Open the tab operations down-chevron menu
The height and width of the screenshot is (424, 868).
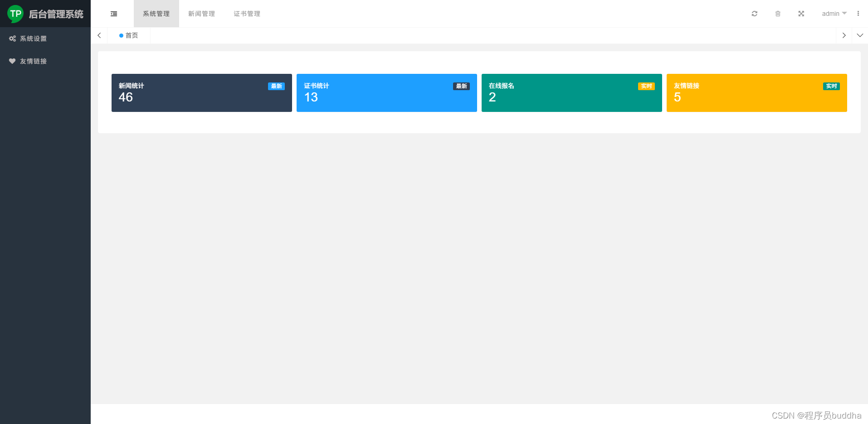pyautogui.click(x=860, y=35)
